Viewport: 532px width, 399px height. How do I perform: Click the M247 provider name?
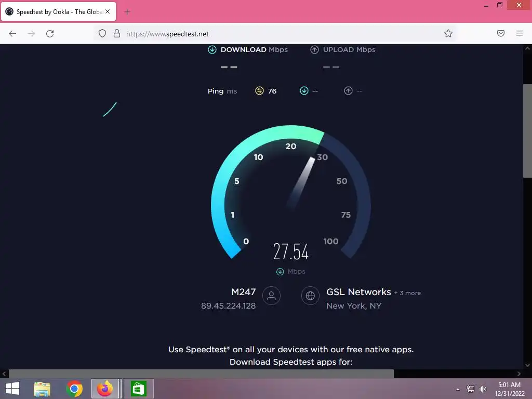click(x=243, y=292)
